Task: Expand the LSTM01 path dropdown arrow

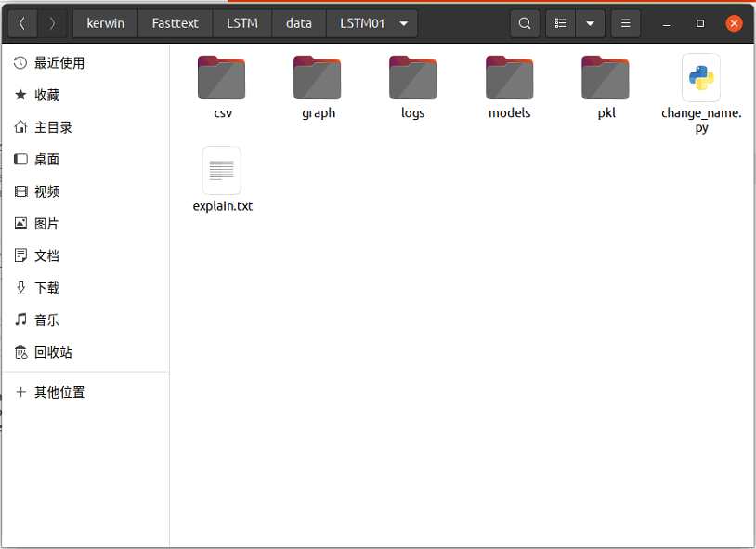Action: pyautogui.click(x=404, y=23)
